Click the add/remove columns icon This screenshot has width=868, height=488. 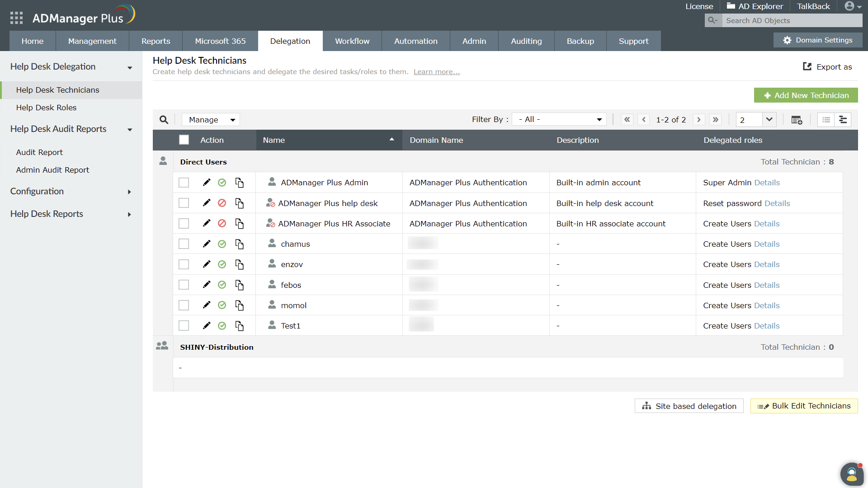pyautogui.click(x=797, y=120)
